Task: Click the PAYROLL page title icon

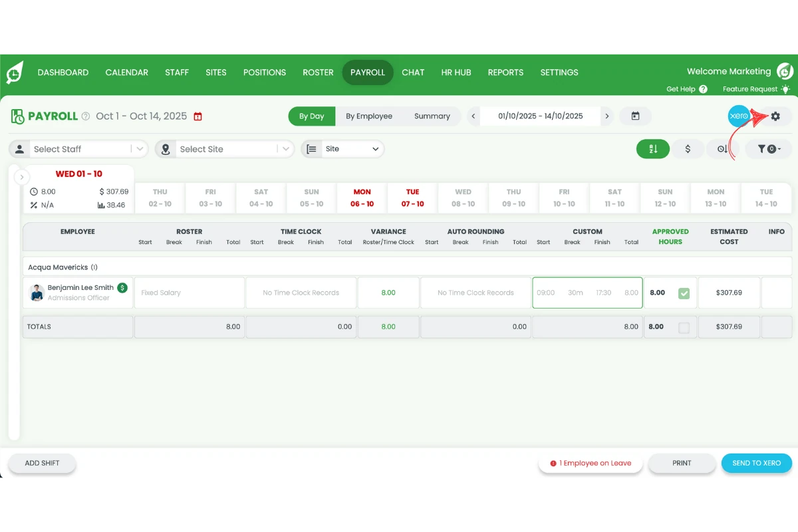Action: click(x=18, y=116)
